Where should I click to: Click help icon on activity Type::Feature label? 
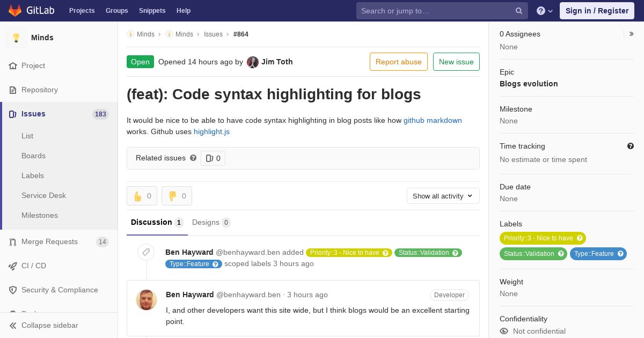216,264
